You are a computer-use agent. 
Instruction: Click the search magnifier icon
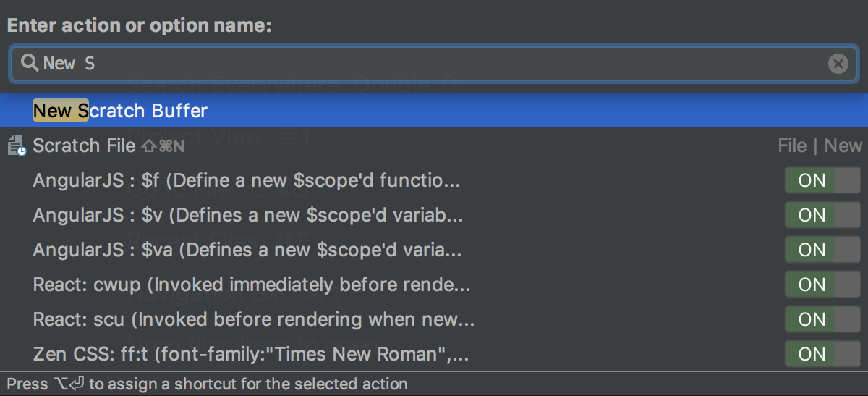[30, 64]
